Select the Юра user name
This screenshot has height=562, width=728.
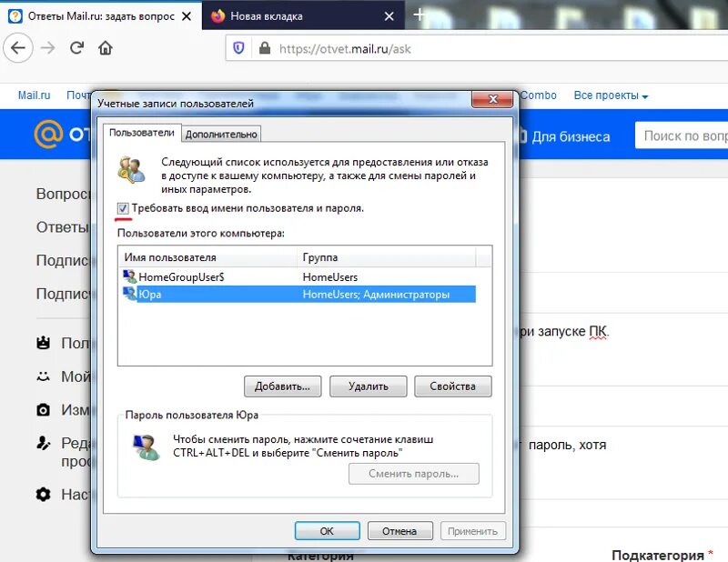(x=150, y=295)
